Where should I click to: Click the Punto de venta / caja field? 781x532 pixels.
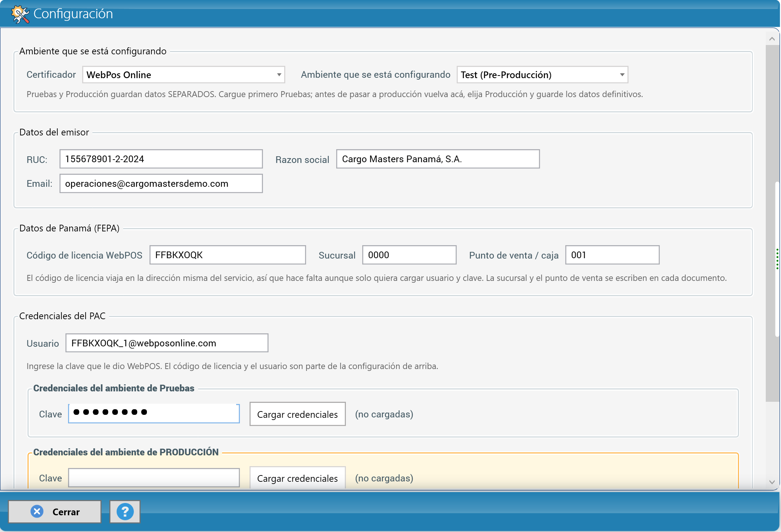point(612,255)
